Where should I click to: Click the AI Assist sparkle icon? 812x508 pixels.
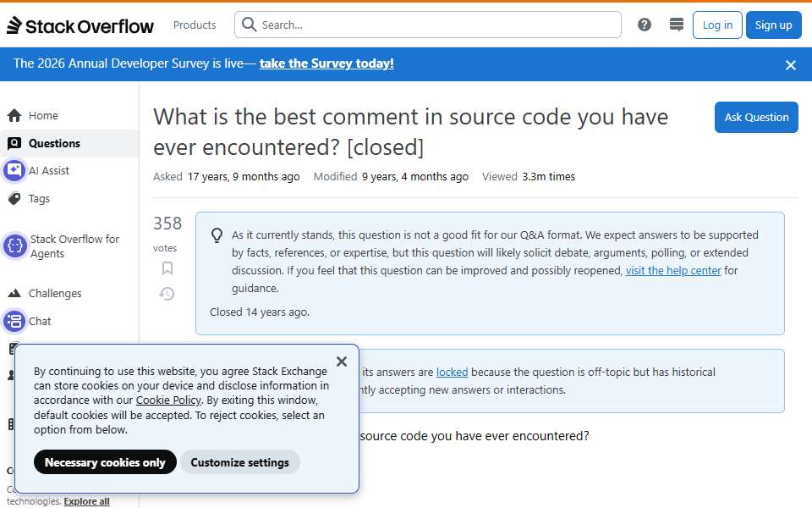pos(14,170)
